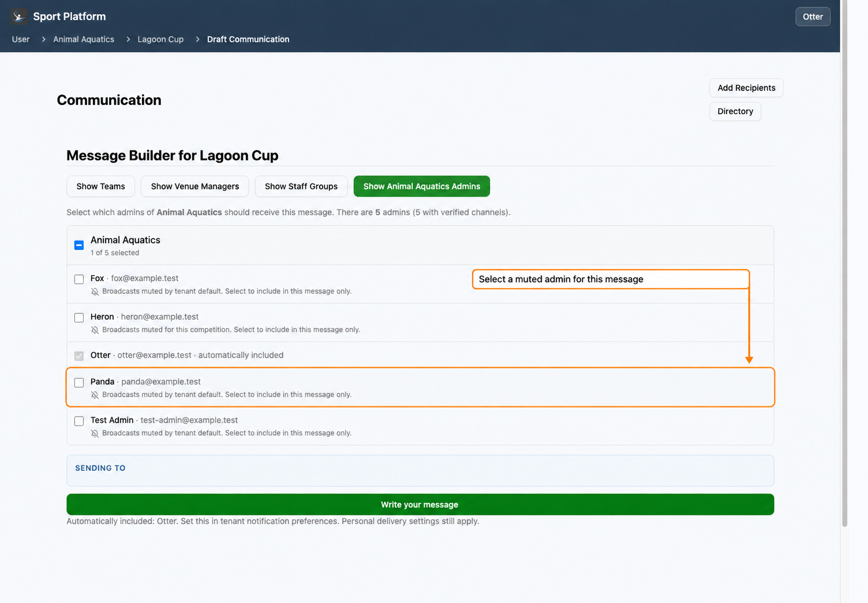Image resolution: width=868 pixels, height=603 pixels.
Task: Tick the Test Admin checkbox
Action: tap(79, 421)
